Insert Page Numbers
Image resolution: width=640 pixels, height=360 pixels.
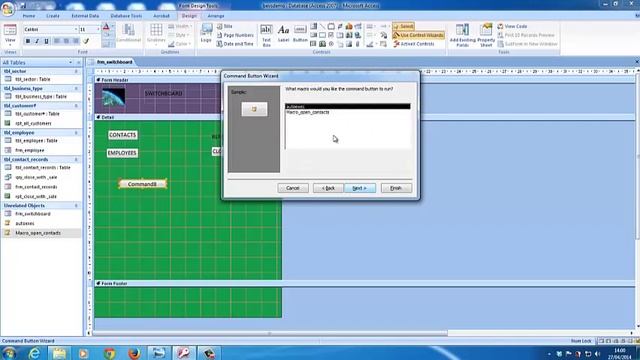tap(235, 35)
